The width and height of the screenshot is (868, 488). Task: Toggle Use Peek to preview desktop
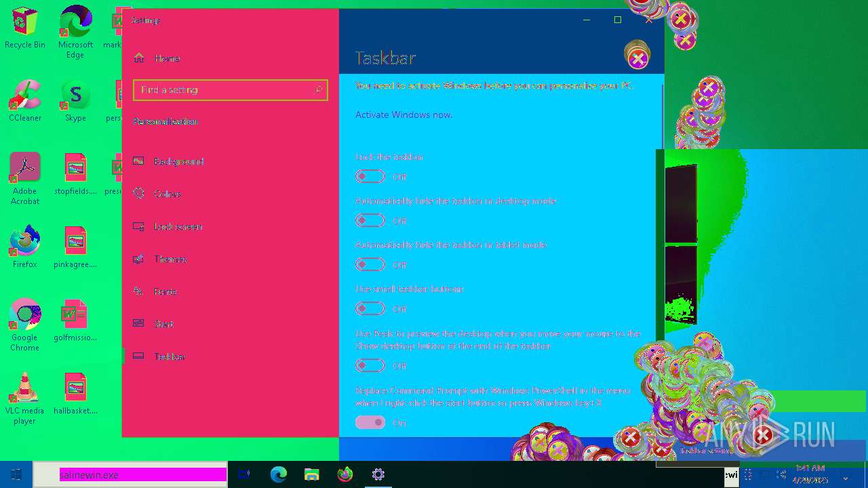click(x=370, y=365)
